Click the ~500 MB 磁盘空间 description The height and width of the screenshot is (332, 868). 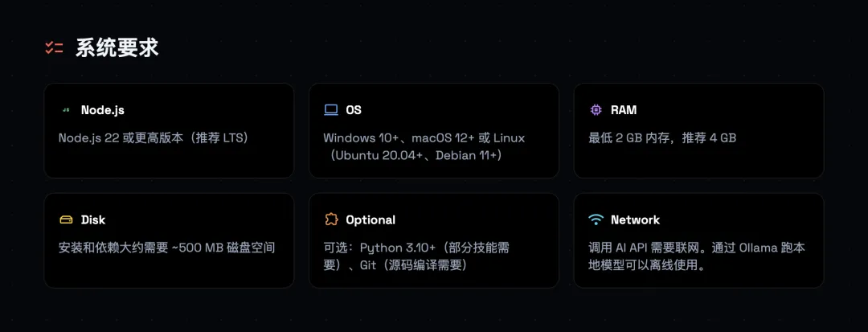click(x=167, y=247)
